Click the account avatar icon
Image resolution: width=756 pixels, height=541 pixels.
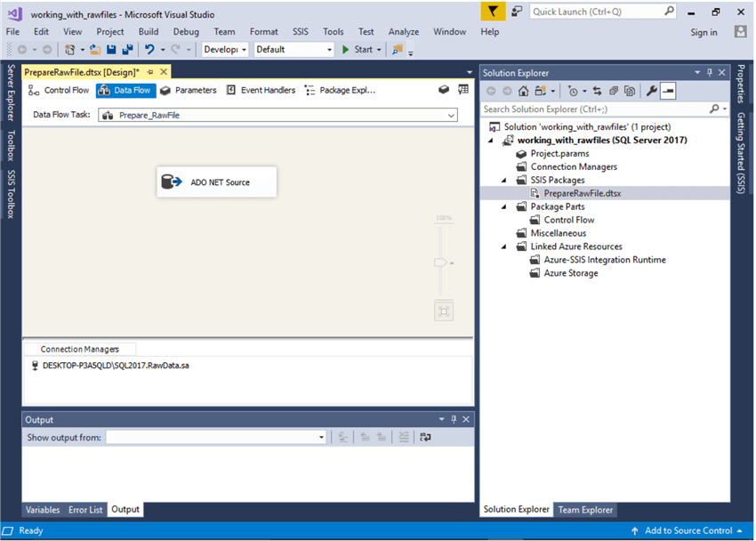[740, 32]
